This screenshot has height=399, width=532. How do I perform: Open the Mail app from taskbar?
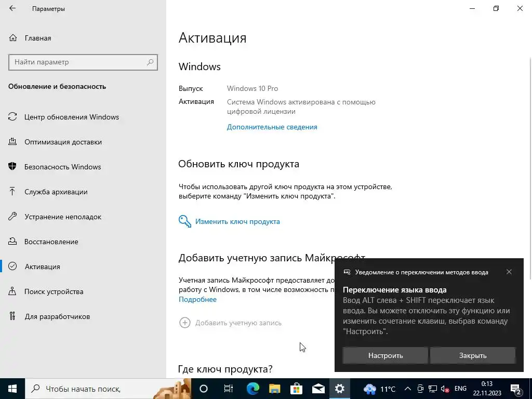coord(318,389)
